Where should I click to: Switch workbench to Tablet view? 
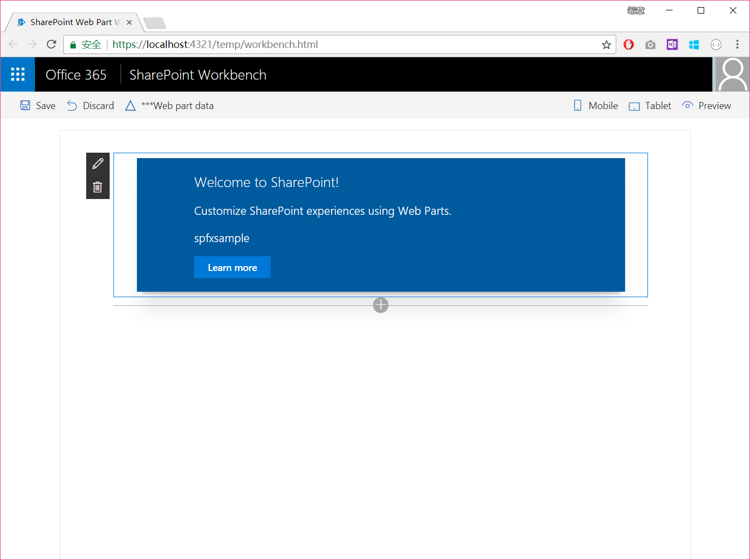coord(650,105)
